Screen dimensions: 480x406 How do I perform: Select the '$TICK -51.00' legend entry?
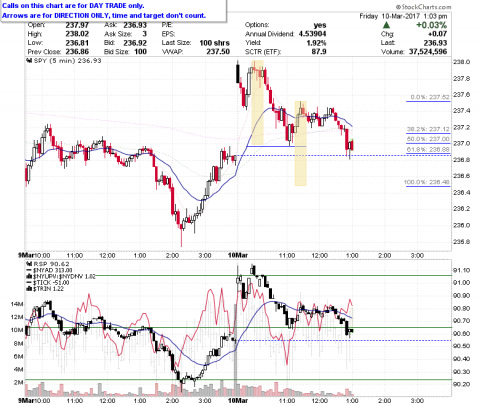pyautogui.click(x=51, y=283)
